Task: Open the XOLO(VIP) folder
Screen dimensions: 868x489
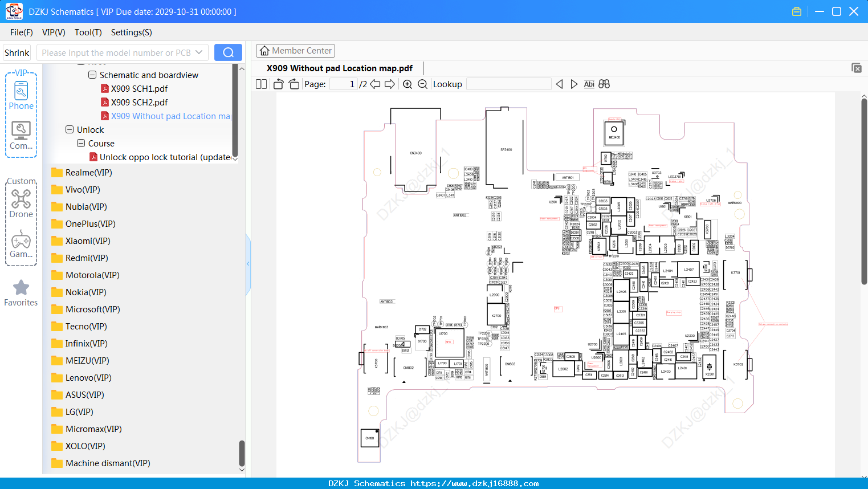Action: pos(78,446)
